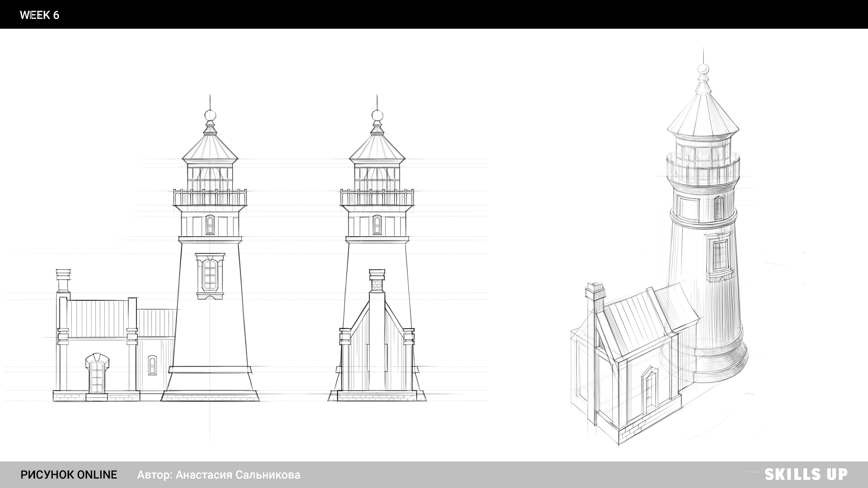Click the small arched window beside front tower

point(152,365)
